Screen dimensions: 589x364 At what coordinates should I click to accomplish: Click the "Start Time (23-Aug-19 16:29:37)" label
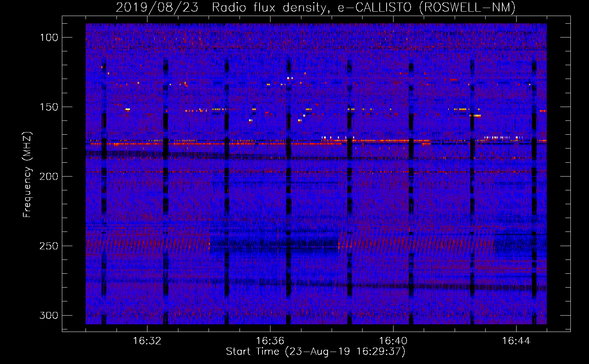pyautogui.click(x=316, y=352)
